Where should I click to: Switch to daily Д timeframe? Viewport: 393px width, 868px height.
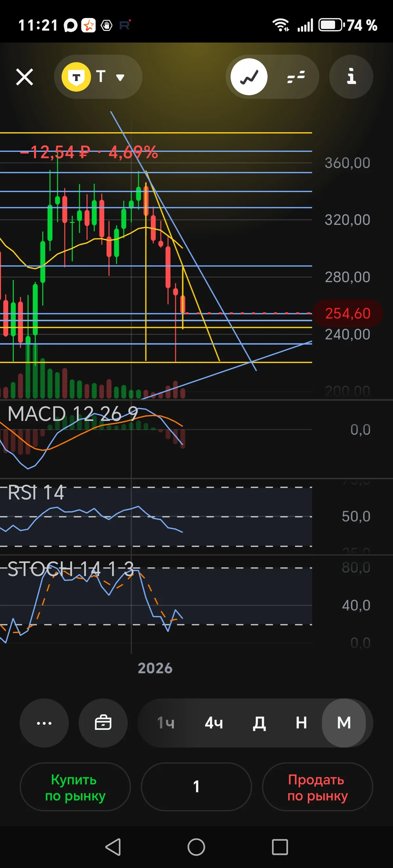[x=259, y=723]
